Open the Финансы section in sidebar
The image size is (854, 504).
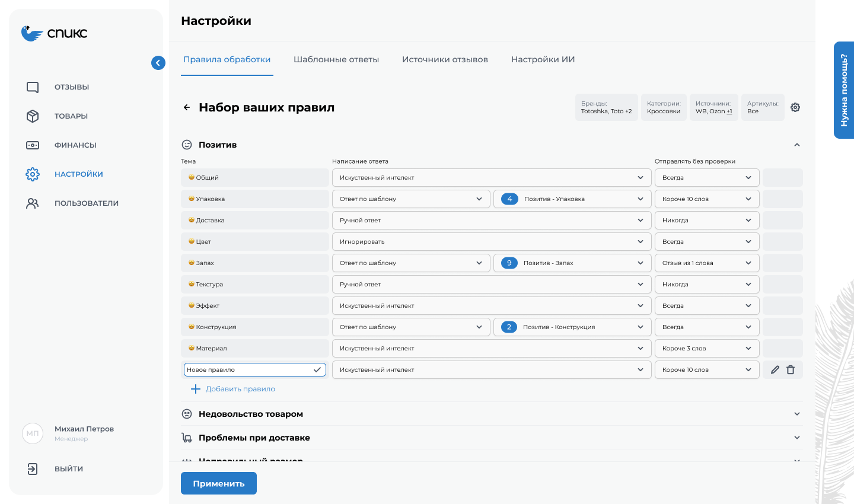[x=71, y=145]
